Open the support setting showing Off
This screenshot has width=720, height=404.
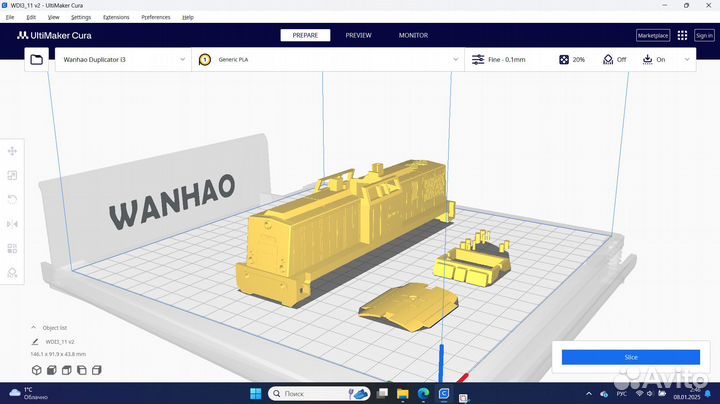pyautogui.click(x=614, y=60)
